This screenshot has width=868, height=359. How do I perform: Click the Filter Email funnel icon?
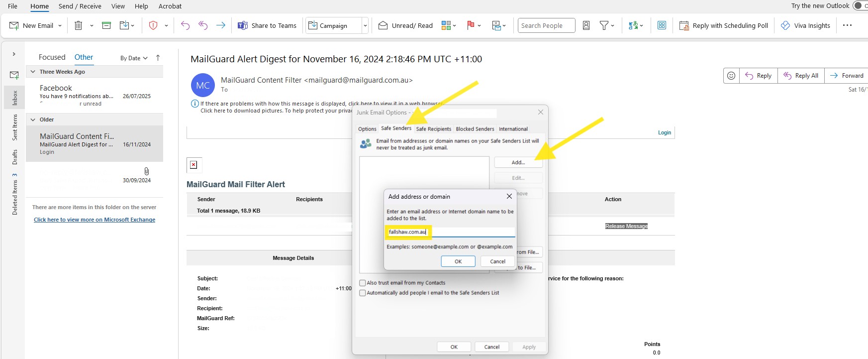point(604,25)
